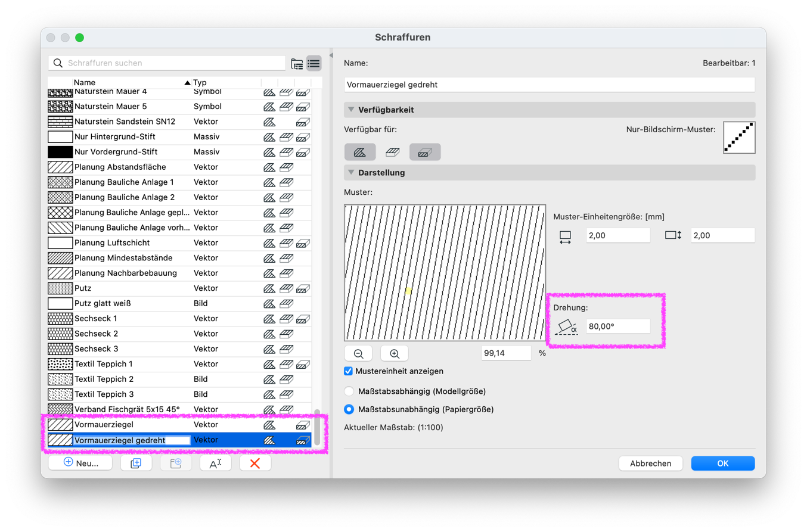
Task: Click the rotation angle icon beside Drehung
Action: click(566, 327)
